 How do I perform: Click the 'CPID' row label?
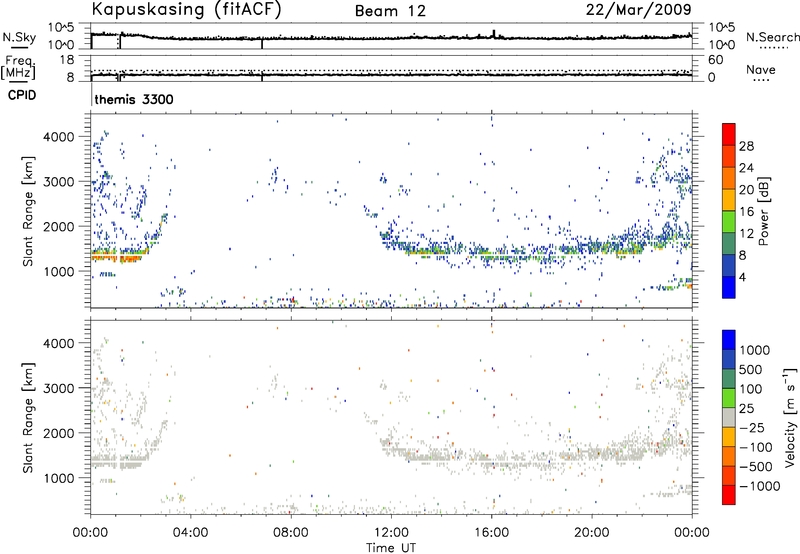[22, 95]
